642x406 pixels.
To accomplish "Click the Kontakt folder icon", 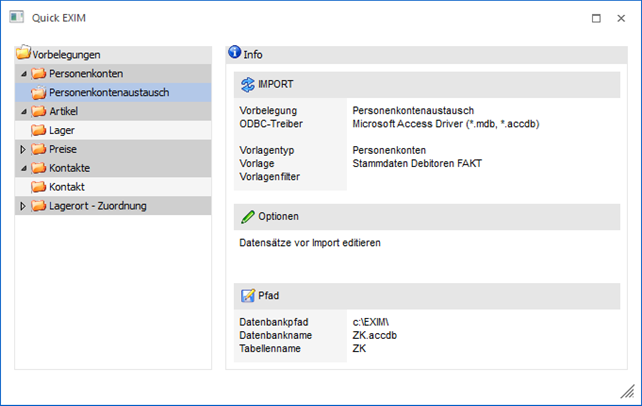I will pyautogui.click(x=40, y=187).
